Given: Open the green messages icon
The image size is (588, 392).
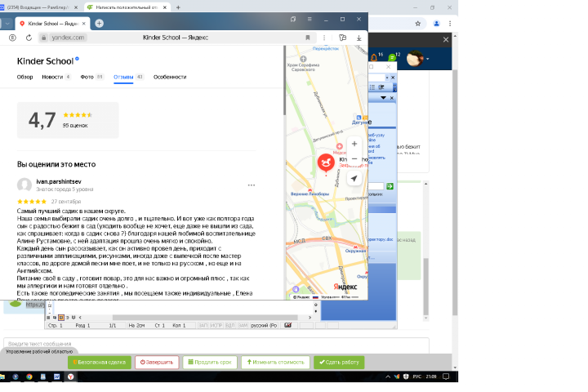Looking at the screenshot, I should 392,57.
